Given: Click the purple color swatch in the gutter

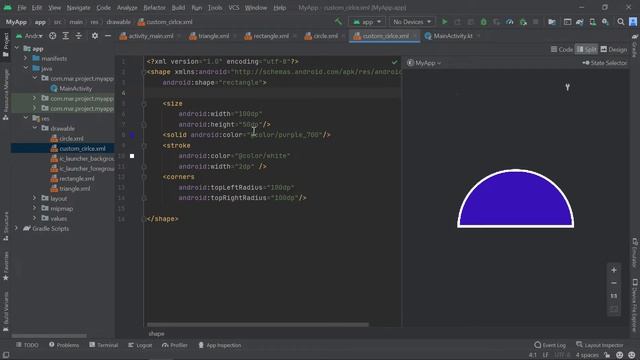Looking at the screenshot, I should click(x=132, y=135).
